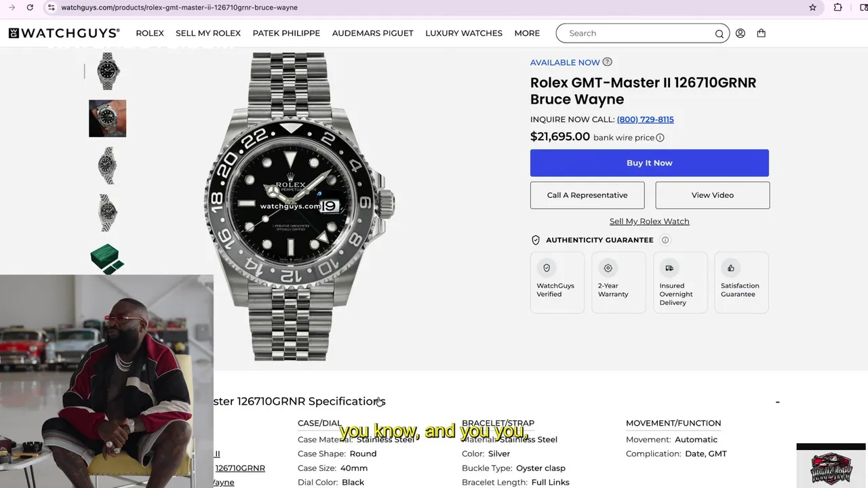Open the Sell My Rolex Watch link

pos(650,222)
